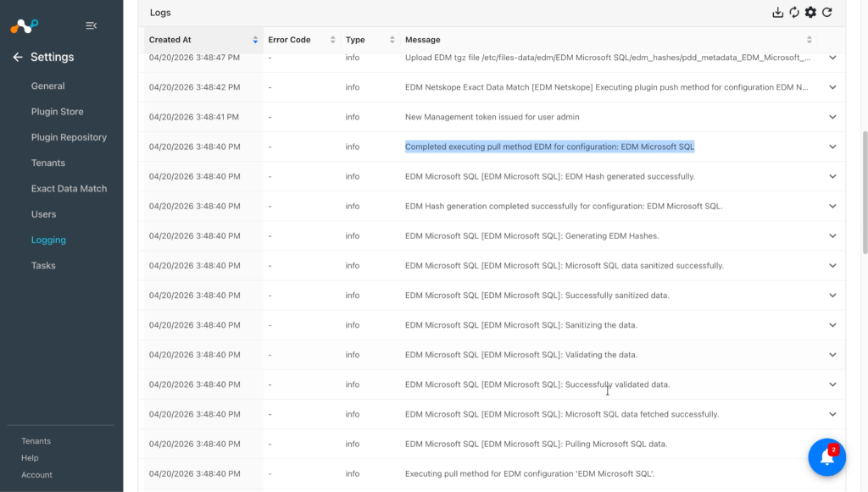Open Plugin Repository in sidebar
The height and width of the screenshot is (492, 868).
[69, 137]
